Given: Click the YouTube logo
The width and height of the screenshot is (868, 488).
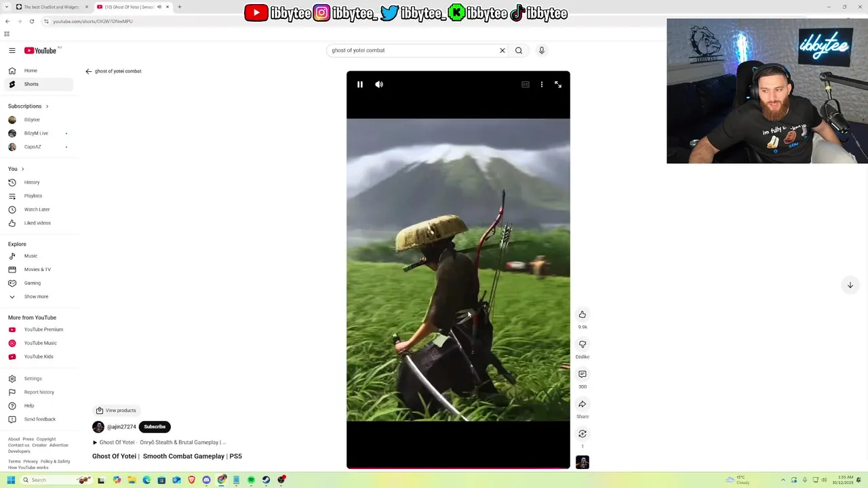Looking at the screenshot, I should [41, 50].
